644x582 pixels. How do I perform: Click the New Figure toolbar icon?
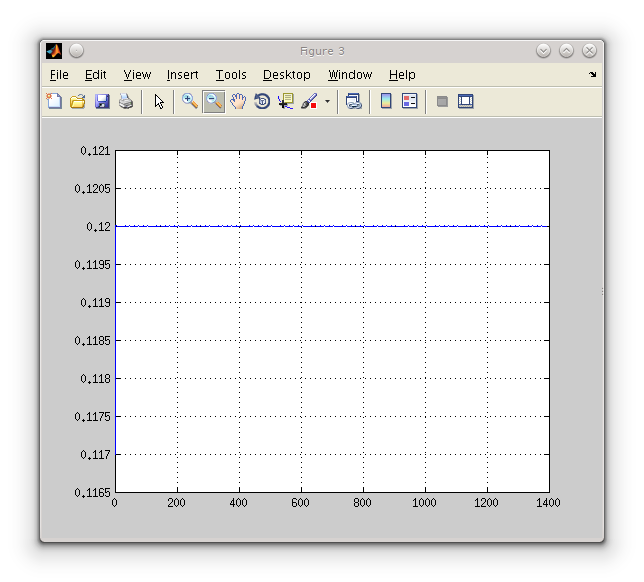pos(54,101)
